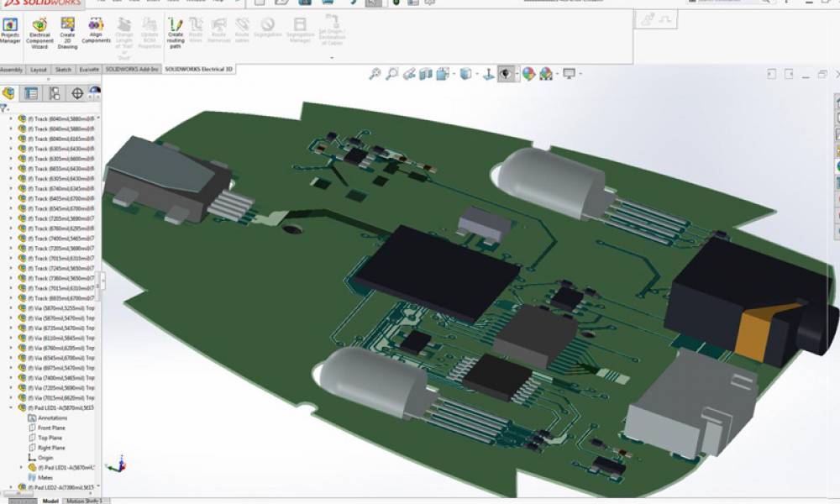
Task: Click the View Settings monitor icon
Action: pos(569,74)
